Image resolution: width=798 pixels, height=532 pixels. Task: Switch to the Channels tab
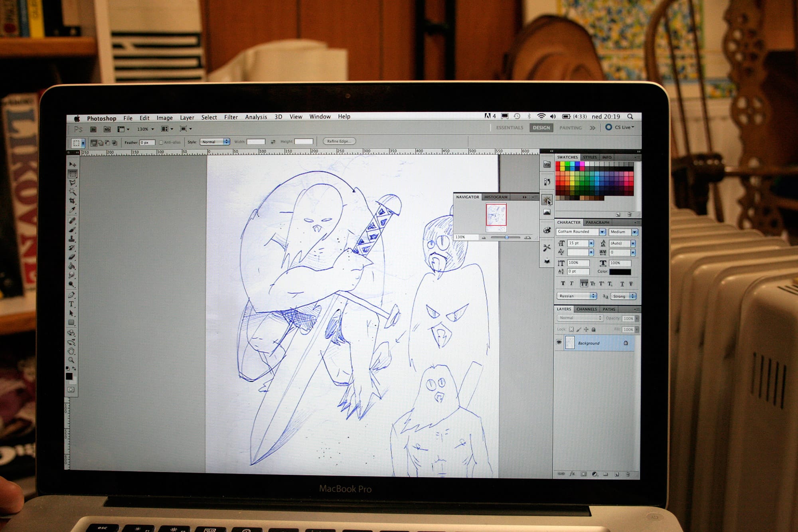pos(586,309)
